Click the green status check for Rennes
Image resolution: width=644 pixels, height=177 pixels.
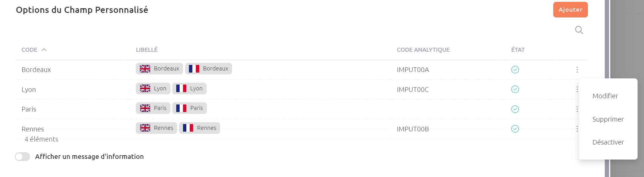coord(515,129)
